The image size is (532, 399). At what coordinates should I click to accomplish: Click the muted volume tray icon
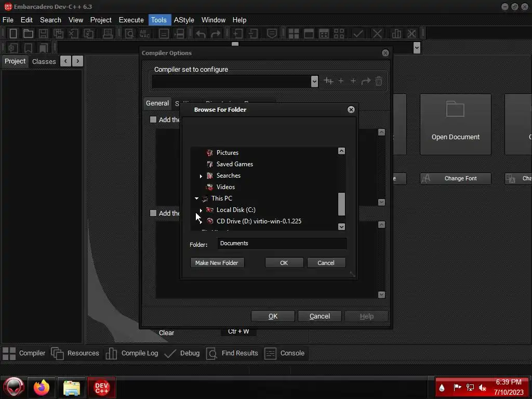(x=483, y=388)
